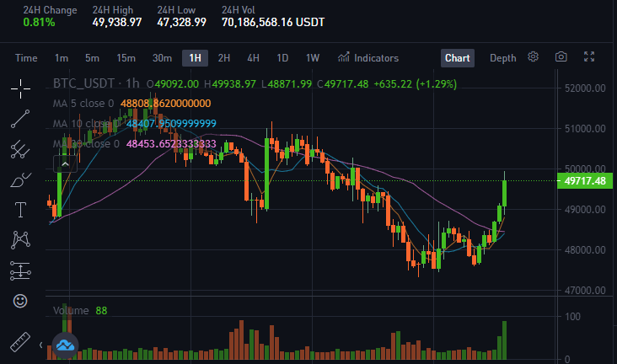The image size is (617, 364).
Task: Toggle fullscreen chart mode
Action: (589, 56)
